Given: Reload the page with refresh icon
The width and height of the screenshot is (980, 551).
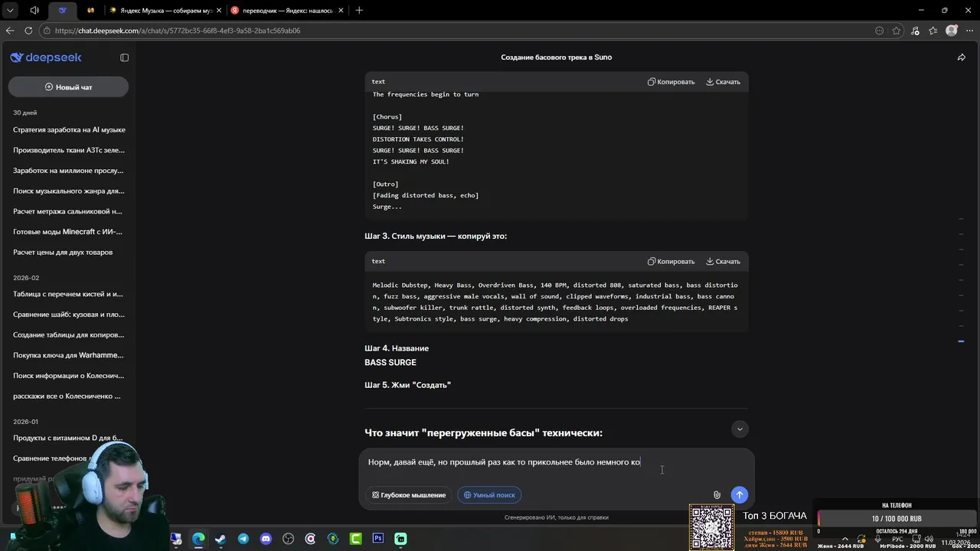Looking at the screenshot, I should point(28,31).
